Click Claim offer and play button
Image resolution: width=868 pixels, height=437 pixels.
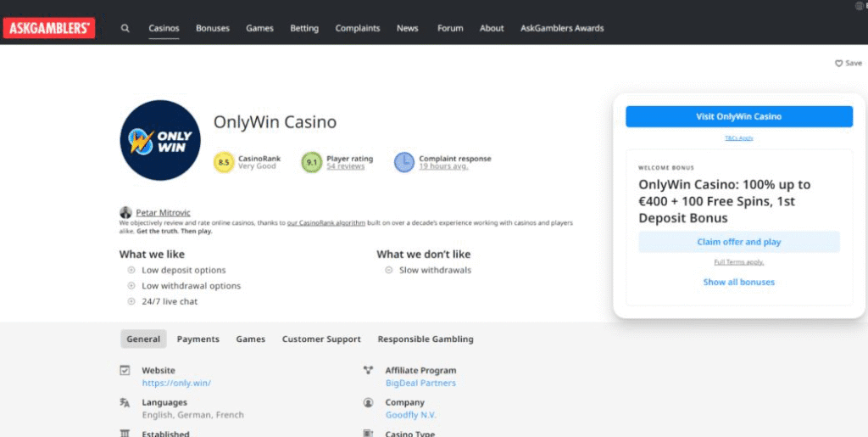coord(738,242)
